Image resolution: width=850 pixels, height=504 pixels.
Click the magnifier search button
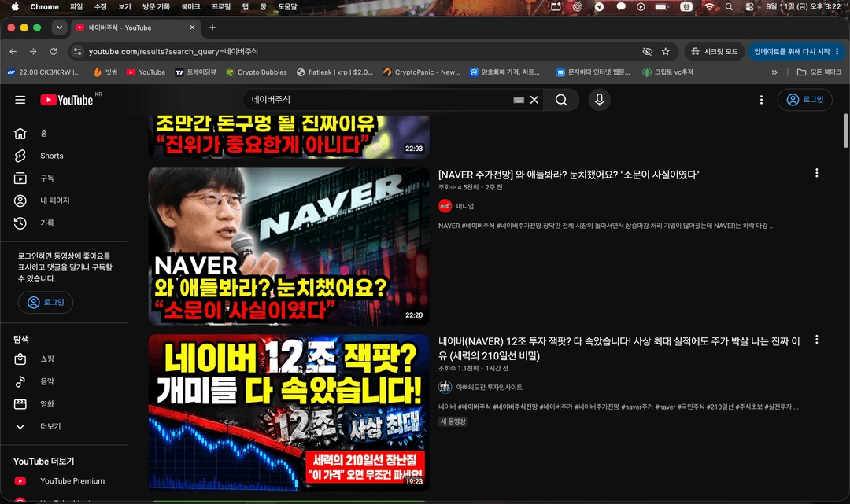click(x=562, y=100)
